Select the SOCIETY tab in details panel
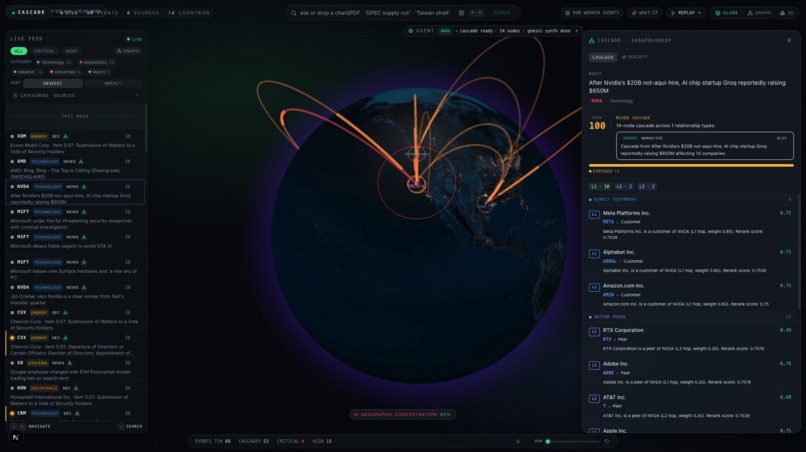The height and width of the screenshot is (452, 806). coord(635,57)
